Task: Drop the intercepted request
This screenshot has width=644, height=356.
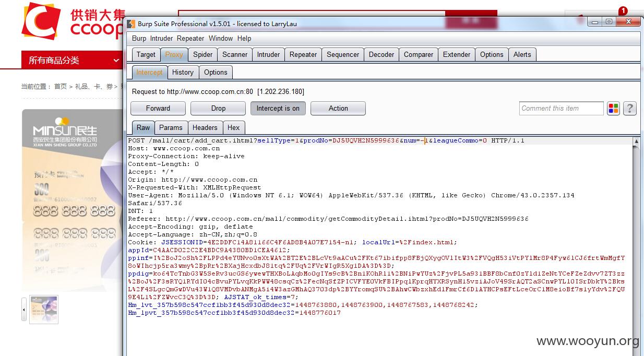Action: tap(218, 108)
